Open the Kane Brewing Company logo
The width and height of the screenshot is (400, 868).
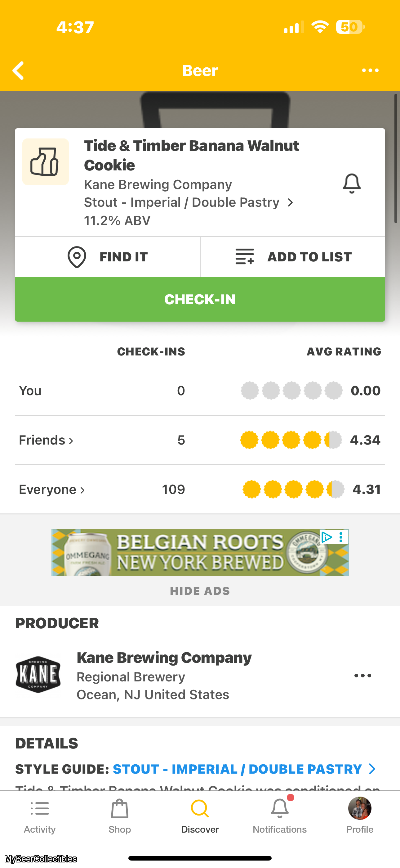tap(38, 675)
